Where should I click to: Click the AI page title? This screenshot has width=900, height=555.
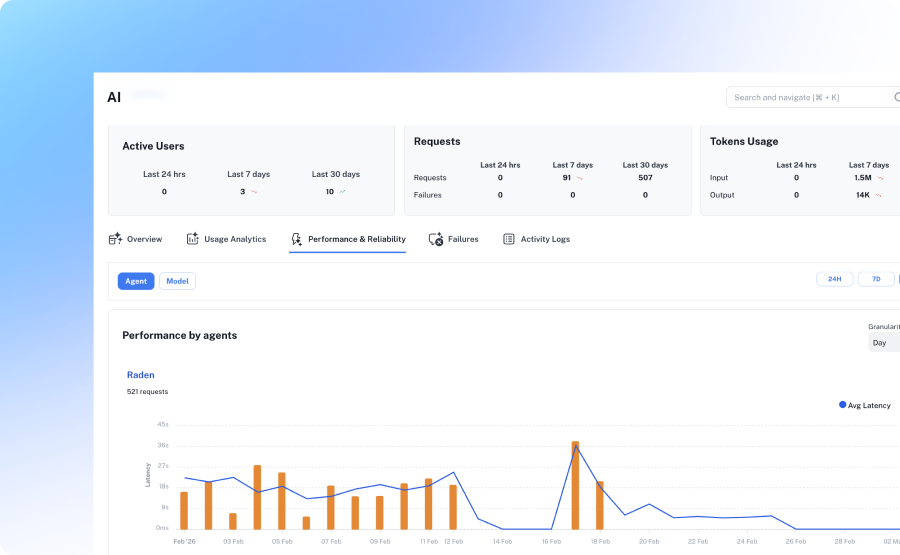pyautogui.click(x=114, y=97)
